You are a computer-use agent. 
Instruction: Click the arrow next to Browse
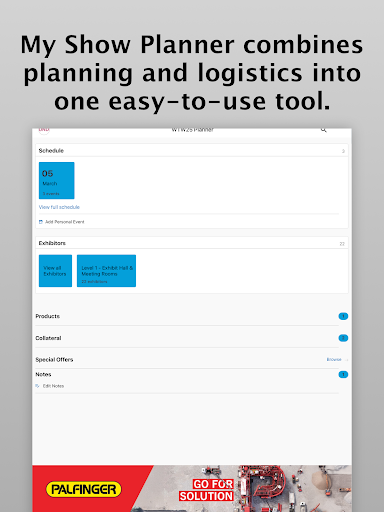point(346,360)
